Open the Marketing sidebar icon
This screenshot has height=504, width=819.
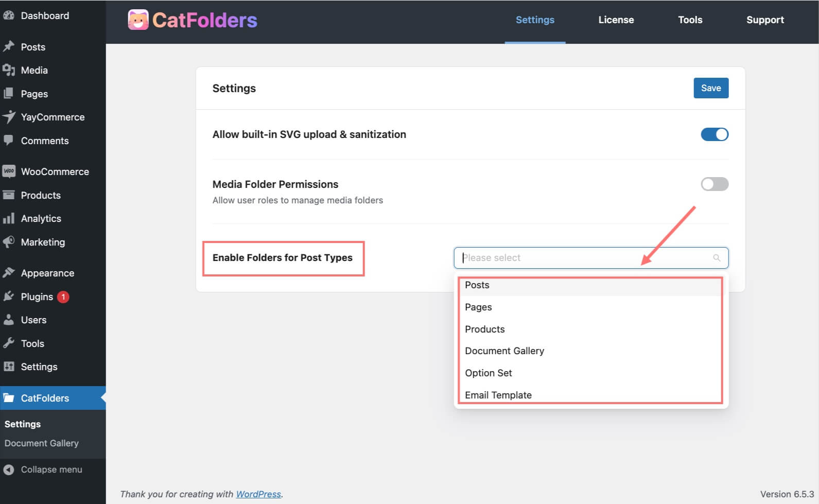tap(9, 242)
